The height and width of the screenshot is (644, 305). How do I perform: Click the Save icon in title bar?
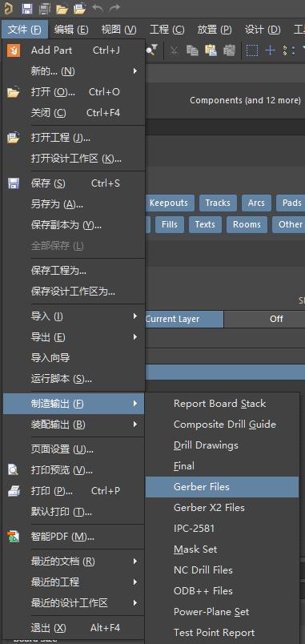(x=26, y=8)
